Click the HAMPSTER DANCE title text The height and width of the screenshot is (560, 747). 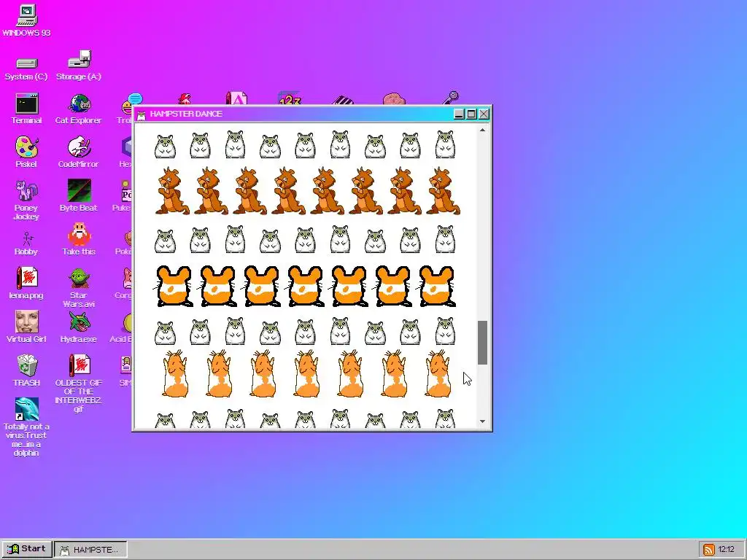tap(186, 114)
